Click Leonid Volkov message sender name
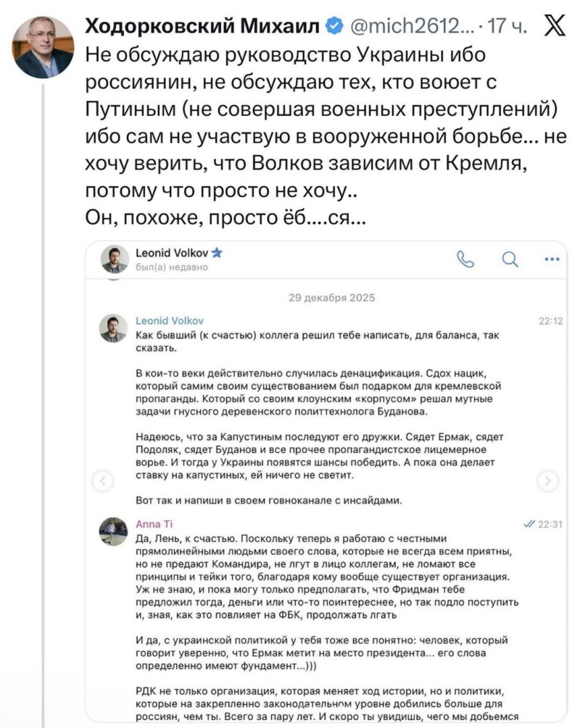The image size is (580, 728). click(x=170, y=320)
